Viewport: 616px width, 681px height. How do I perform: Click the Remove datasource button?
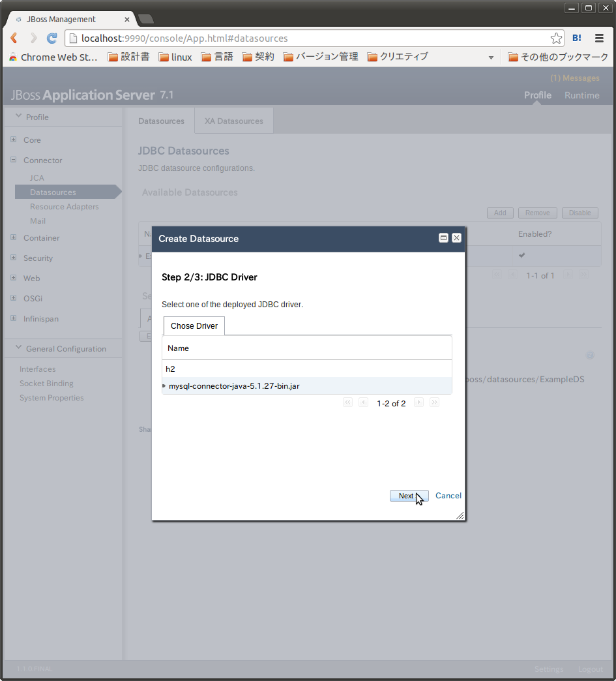(x=537, y=213)
